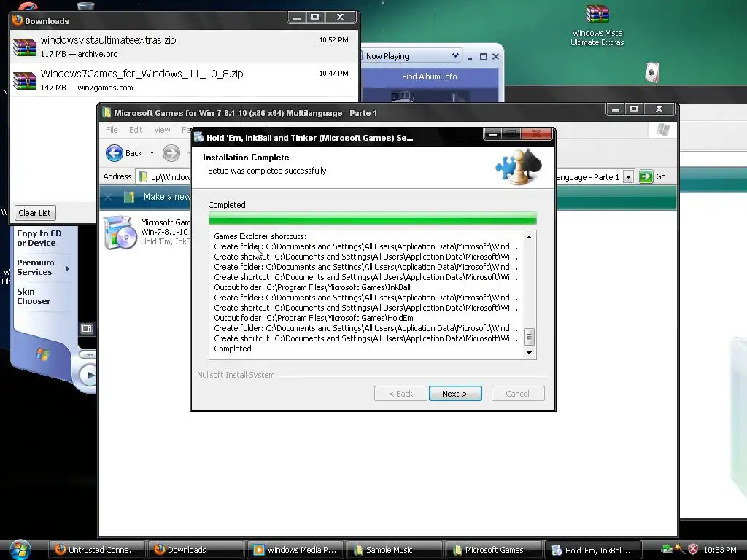Open the Edit menu in Explorer
Viewport: 747px width, 560px height.
click(x=136, y=130)
